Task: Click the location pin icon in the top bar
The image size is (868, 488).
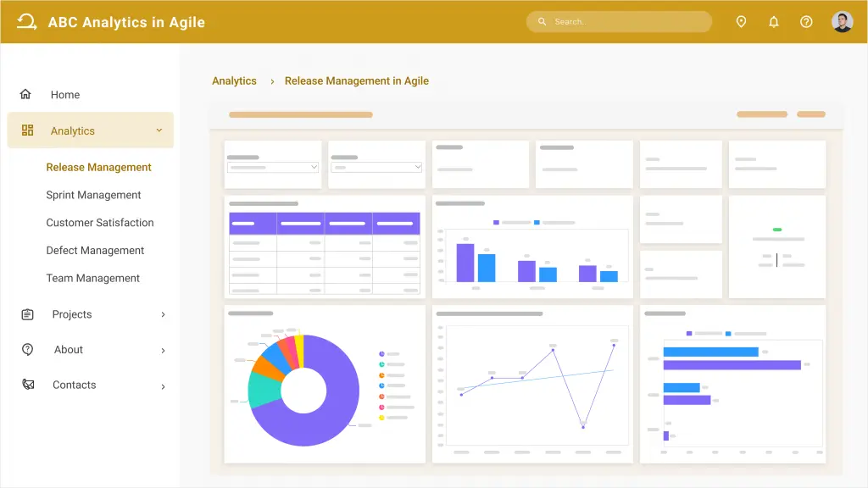Action: click(741, 21)
